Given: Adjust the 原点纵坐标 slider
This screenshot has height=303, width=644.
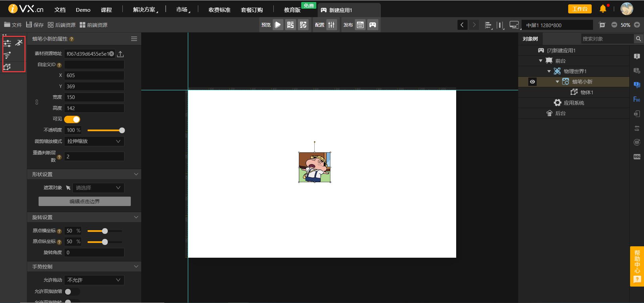Looking at the screenshot, I should [x=105, y=242].
